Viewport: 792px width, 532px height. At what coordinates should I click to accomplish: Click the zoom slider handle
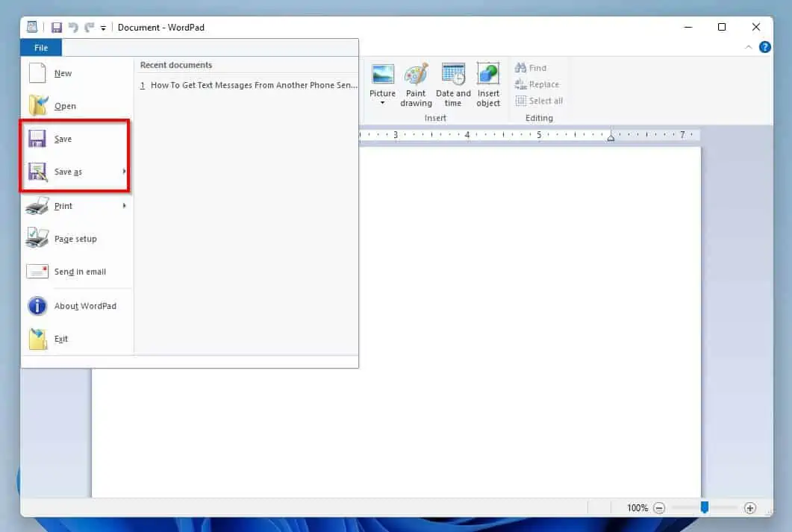pos(704,507)
